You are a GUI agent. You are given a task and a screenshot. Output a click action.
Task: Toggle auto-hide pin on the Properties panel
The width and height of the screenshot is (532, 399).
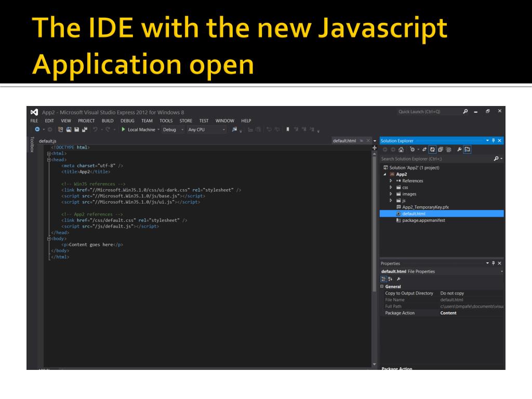click(x=494, y=263)
